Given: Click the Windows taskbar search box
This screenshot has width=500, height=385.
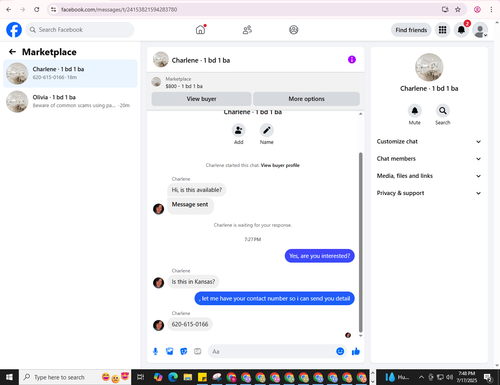Looking at the screenshot, I should 75,377.
